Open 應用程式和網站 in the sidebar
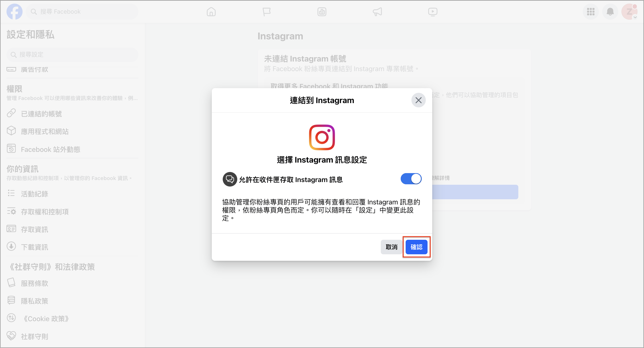This screenshot has width=644, height=348. click(72, 132)
